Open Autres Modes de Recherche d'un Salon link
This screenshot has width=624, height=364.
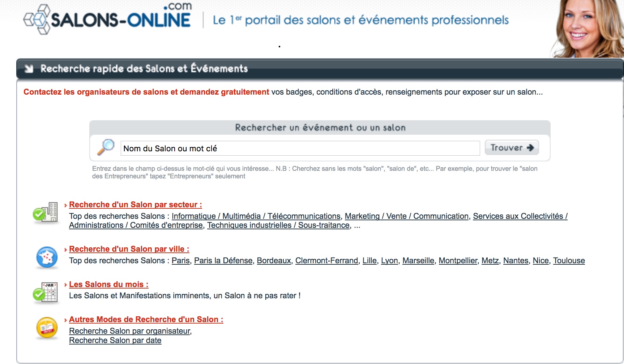coord(146,320)
